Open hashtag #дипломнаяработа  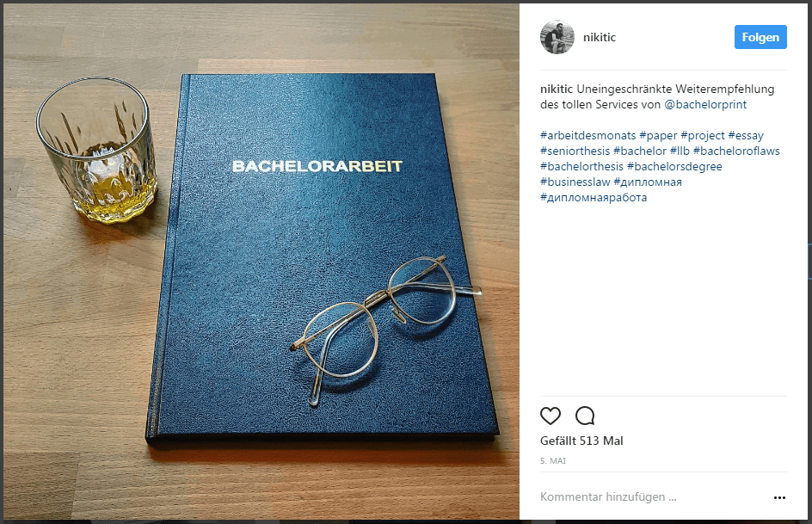click(x=594, y=198)
